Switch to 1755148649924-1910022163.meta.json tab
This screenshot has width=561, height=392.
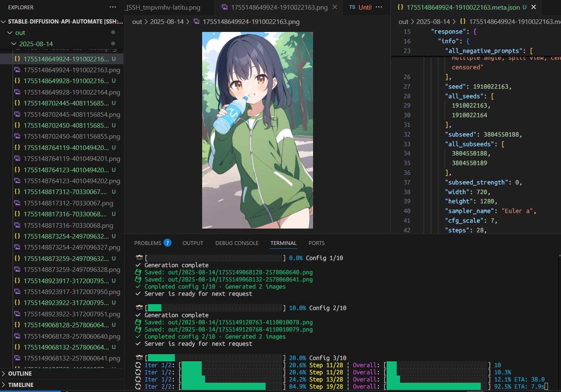click(x=463, y=7)
